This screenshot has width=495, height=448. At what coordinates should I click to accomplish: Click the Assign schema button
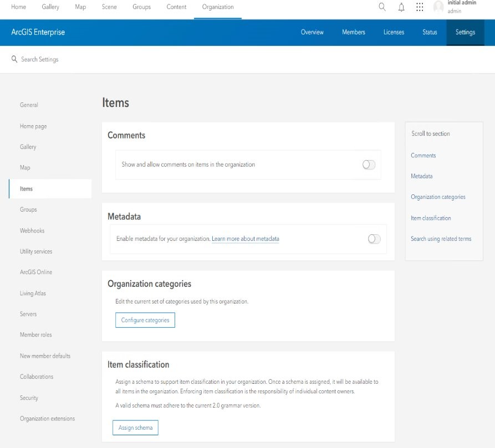[135, 428]
